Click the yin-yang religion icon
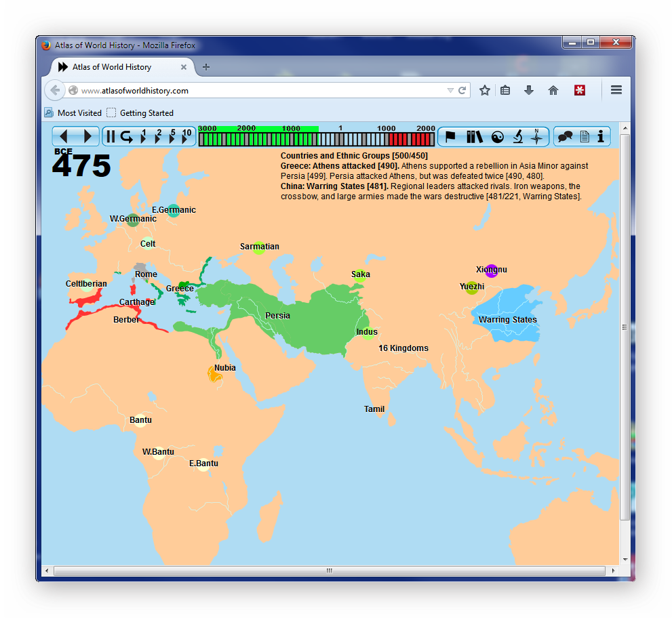The width and height of the screenshot is (672, 618). click(x=498, y=136)
